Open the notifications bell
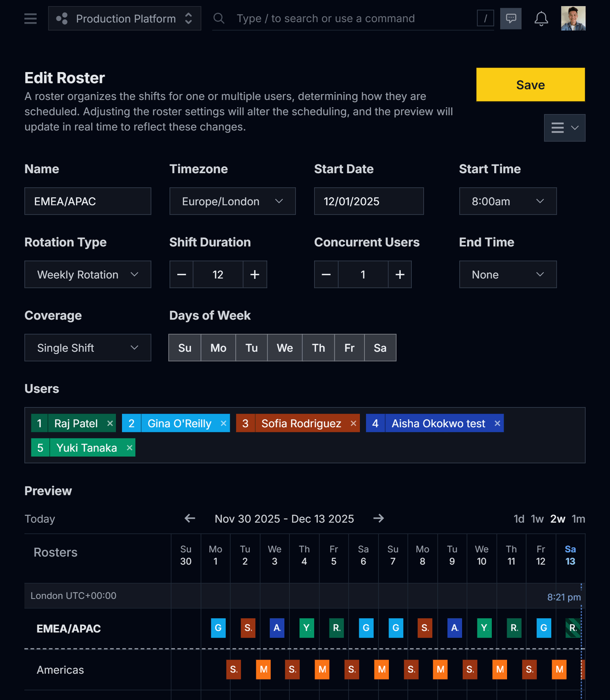610x700 pixels. point(541,19)
